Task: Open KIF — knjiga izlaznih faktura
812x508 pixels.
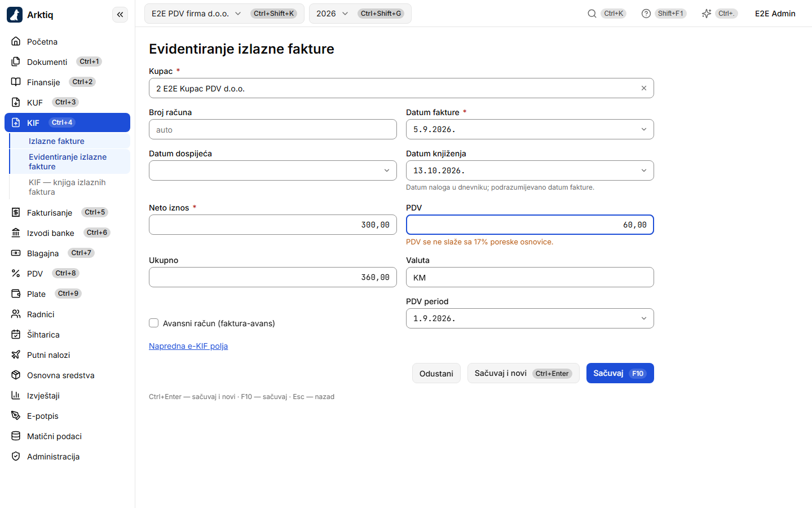Action: click(70, 187)
